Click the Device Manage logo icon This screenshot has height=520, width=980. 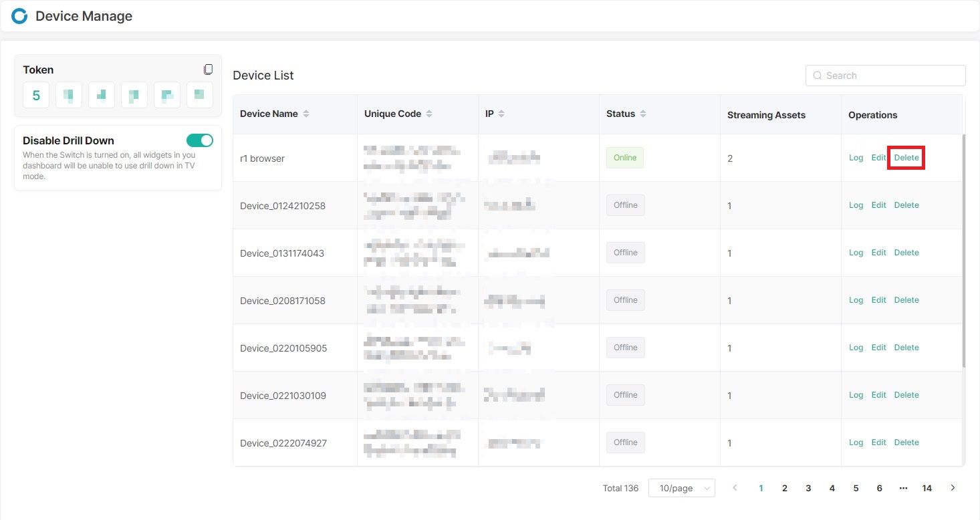pos(19,16)
